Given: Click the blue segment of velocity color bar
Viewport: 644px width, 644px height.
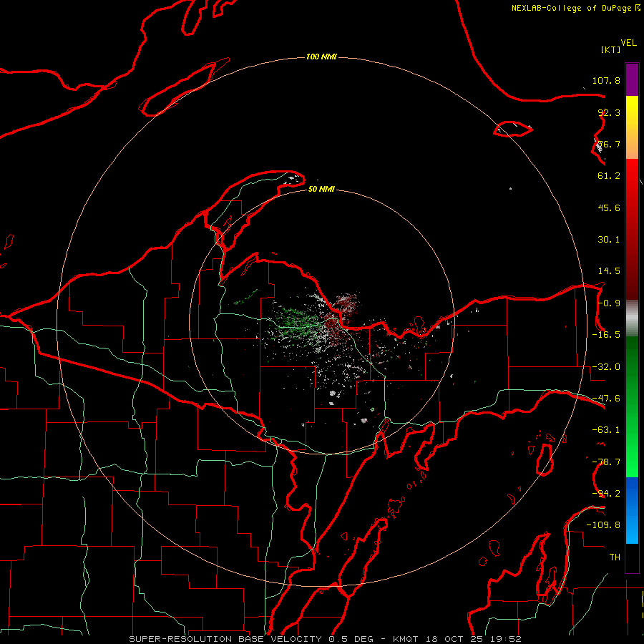Looking at the screenshot, I should [x=632, y=510].
